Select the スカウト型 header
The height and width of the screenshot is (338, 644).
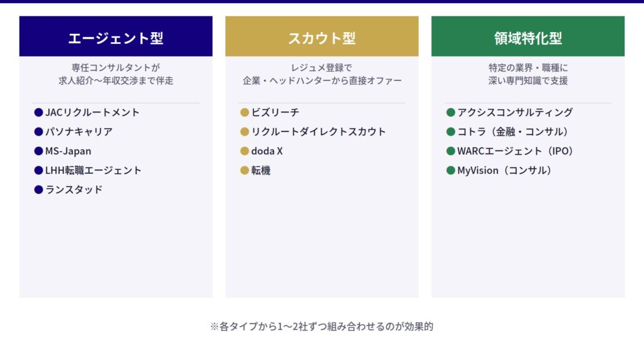coord(321,38)
